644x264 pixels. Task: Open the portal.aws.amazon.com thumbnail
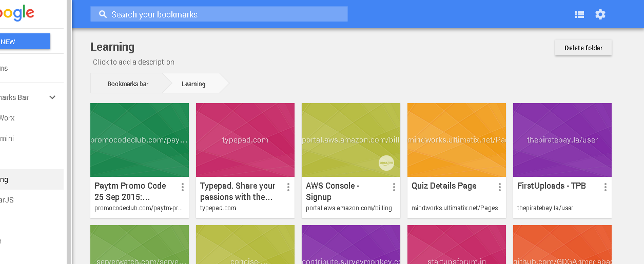pos(351,140)
